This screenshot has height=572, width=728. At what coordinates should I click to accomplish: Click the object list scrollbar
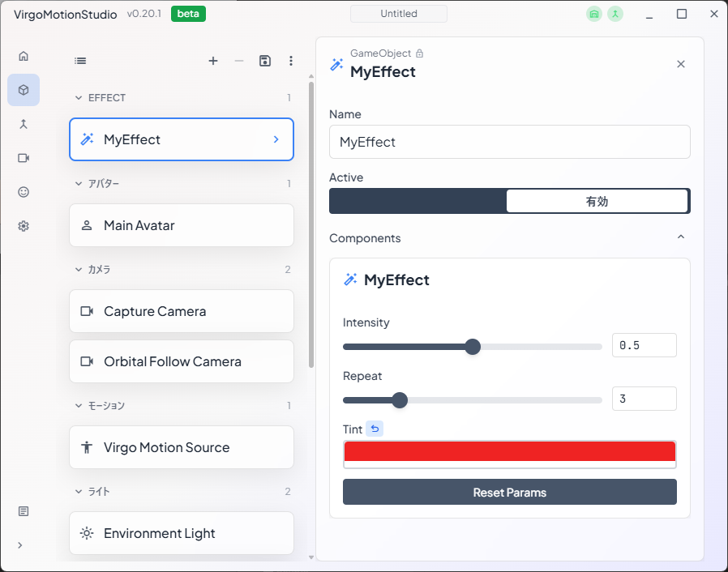311,225
